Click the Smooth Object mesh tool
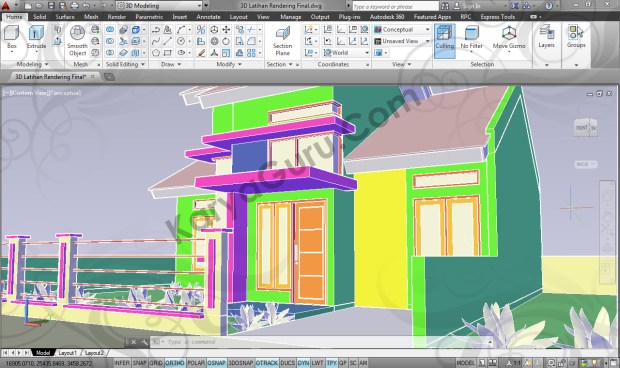This screenshot has height=368, width=620. pos(77,41)
